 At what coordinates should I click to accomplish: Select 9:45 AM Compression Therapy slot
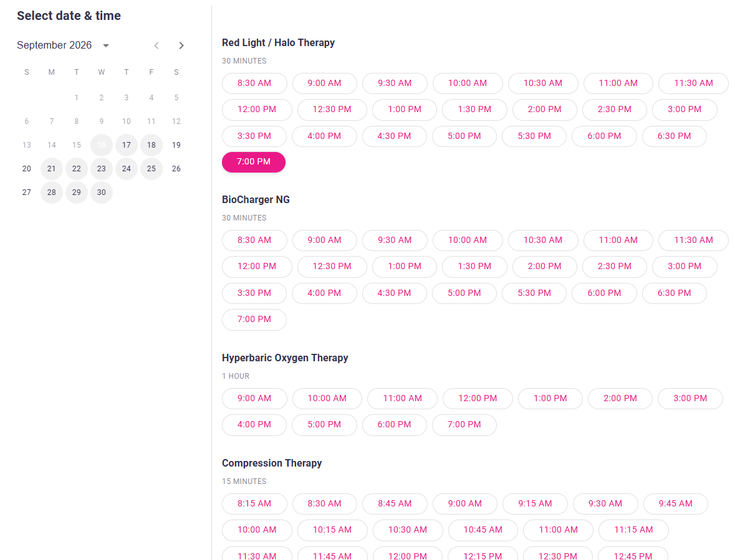click(x=676, y=504)
